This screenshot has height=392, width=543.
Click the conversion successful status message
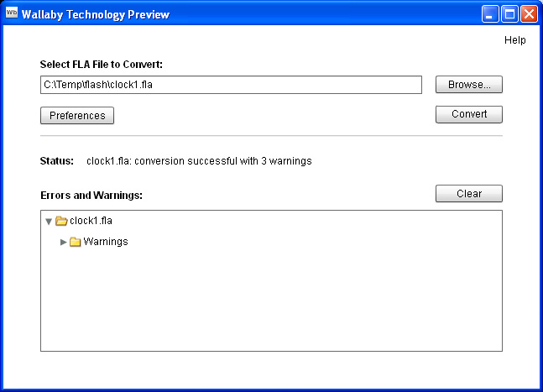pyautogui.click(x=199, y=161)
